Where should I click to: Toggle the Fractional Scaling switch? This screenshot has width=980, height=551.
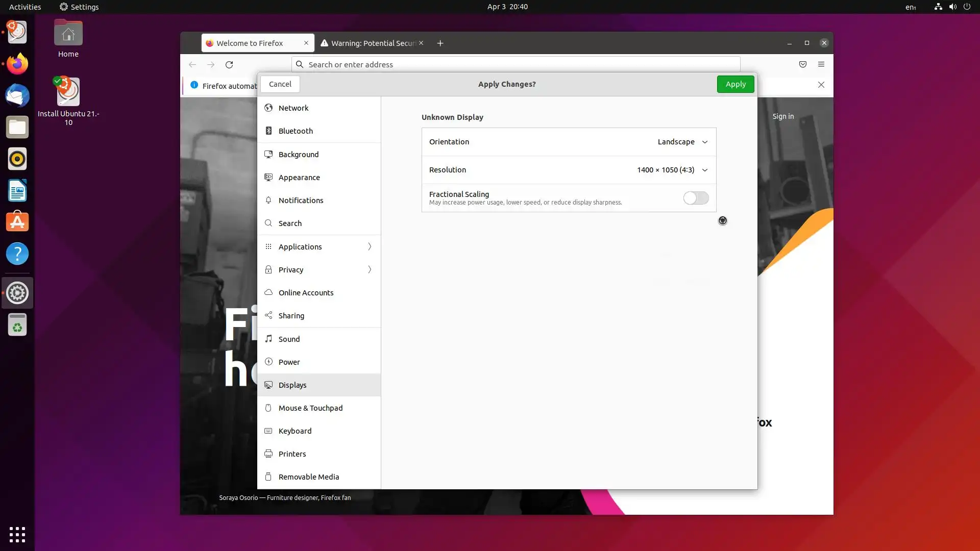click(696, 198)
